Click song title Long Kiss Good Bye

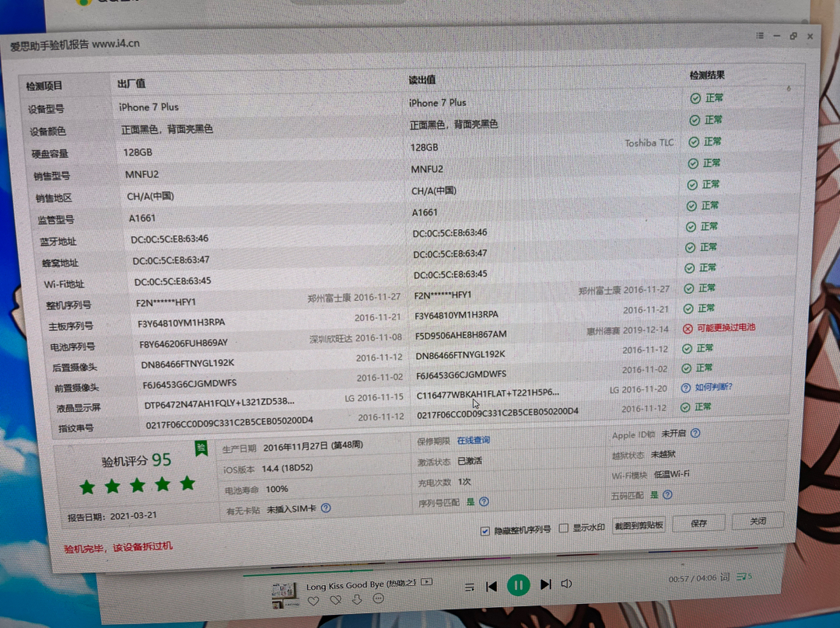pos(361,584)
